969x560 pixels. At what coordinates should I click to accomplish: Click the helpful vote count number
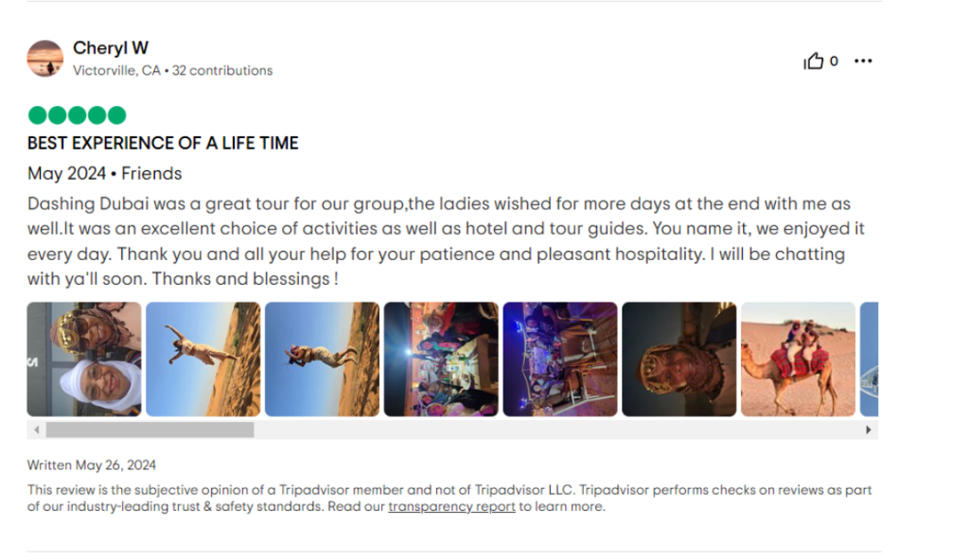pyautogui.click(x=834, y=61)
